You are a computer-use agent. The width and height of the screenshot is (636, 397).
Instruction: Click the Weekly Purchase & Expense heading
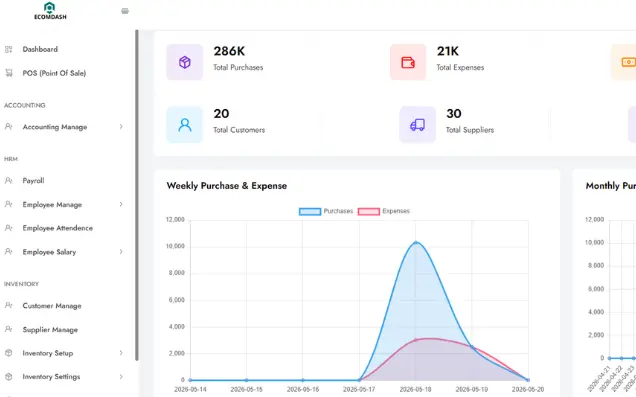point(227,186)
